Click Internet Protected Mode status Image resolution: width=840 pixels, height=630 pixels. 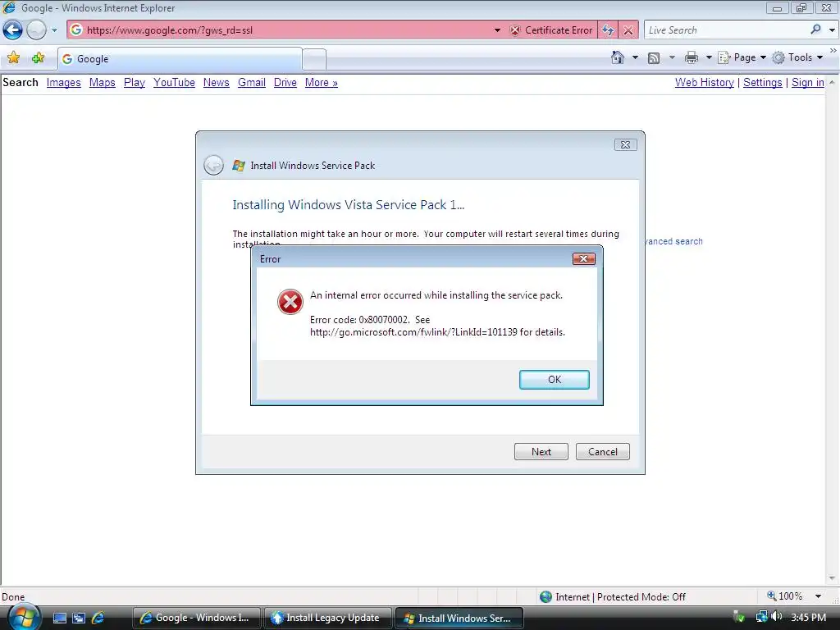click(x=613, y=597)
